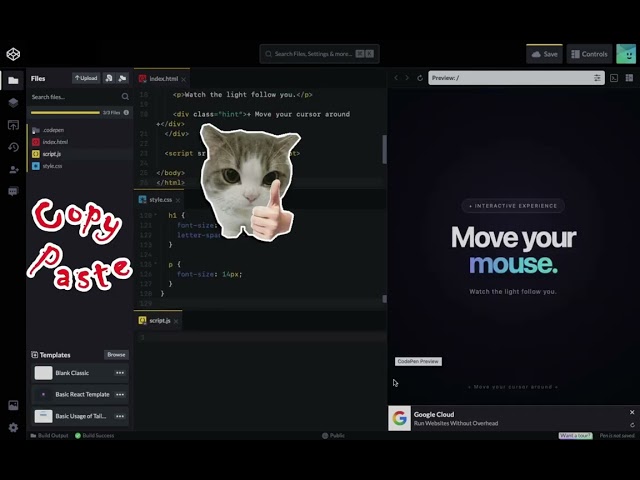This screenshot has width=640, height=480.
Task: Switch to the script.js editor tab
Action: [158, 320]
